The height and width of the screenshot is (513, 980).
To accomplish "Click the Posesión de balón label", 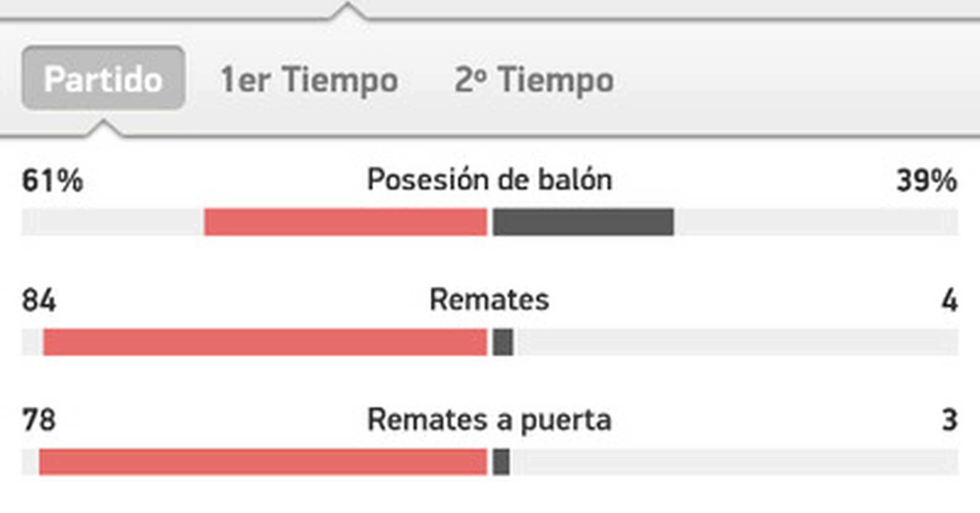I will coord(489,180).
